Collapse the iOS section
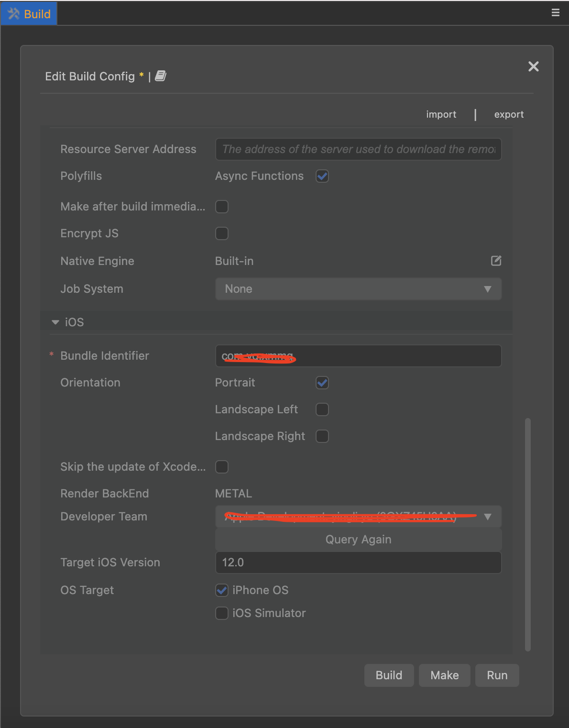 coord(55,322)
